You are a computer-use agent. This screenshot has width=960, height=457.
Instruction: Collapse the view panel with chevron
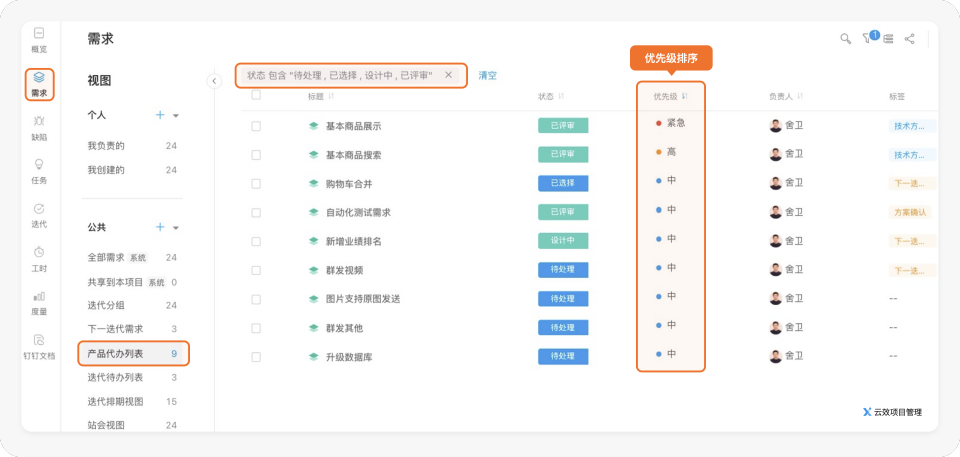coord(214,81)
